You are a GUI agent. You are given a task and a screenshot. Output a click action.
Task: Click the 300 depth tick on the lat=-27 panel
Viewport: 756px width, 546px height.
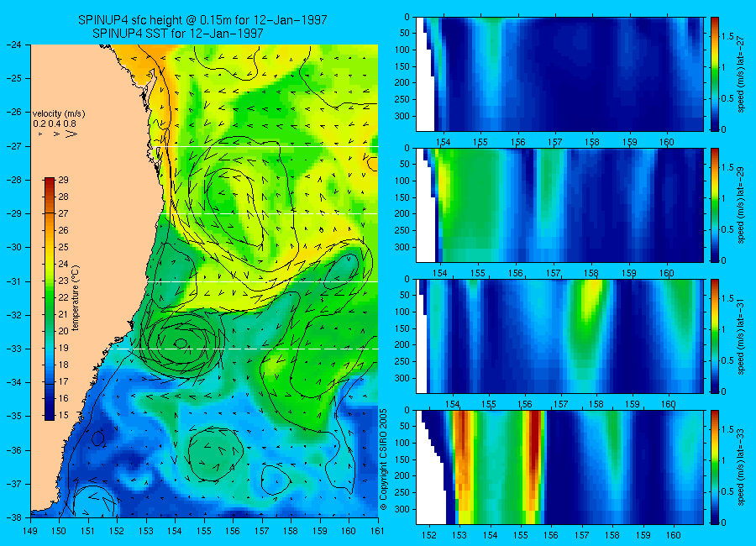pos(402,116)
